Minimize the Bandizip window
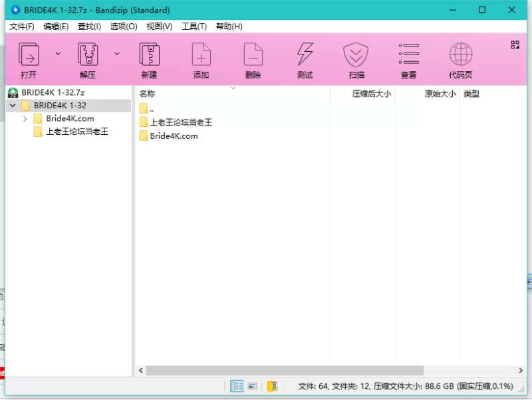This screenshot has width=532, height=400. (453, 10)
